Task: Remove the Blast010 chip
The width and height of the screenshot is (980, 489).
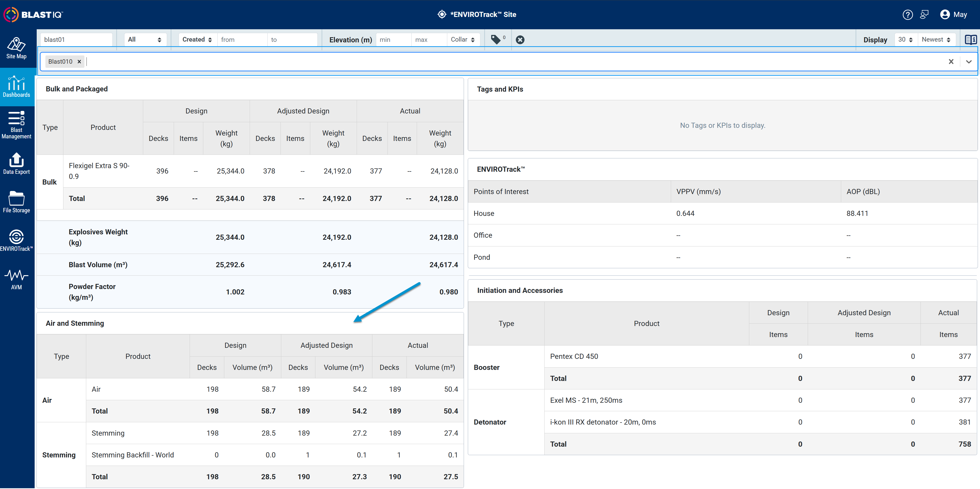Action: tap(79, 62)
